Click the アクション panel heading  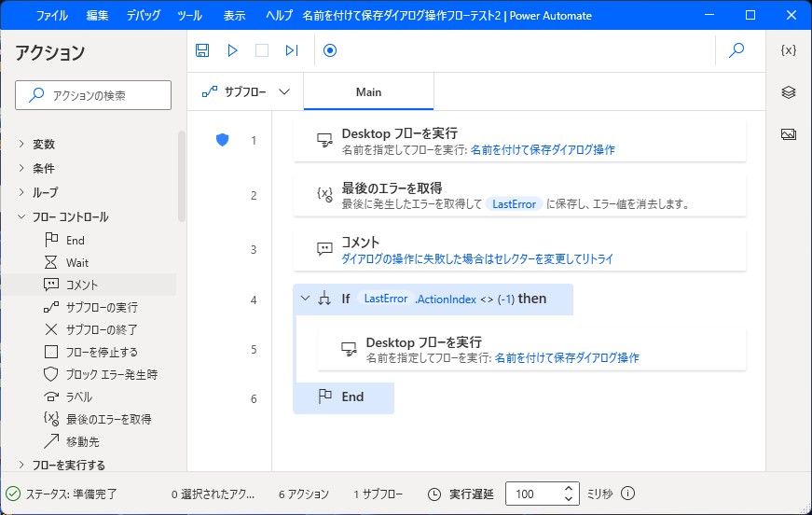click(x=49, y=53)
